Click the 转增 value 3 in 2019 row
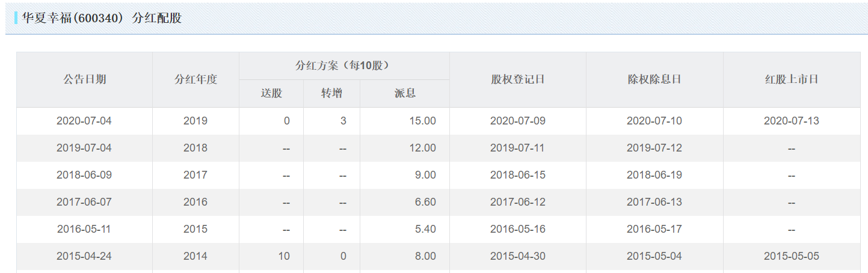Screen dimensions: 868x273 343,121
